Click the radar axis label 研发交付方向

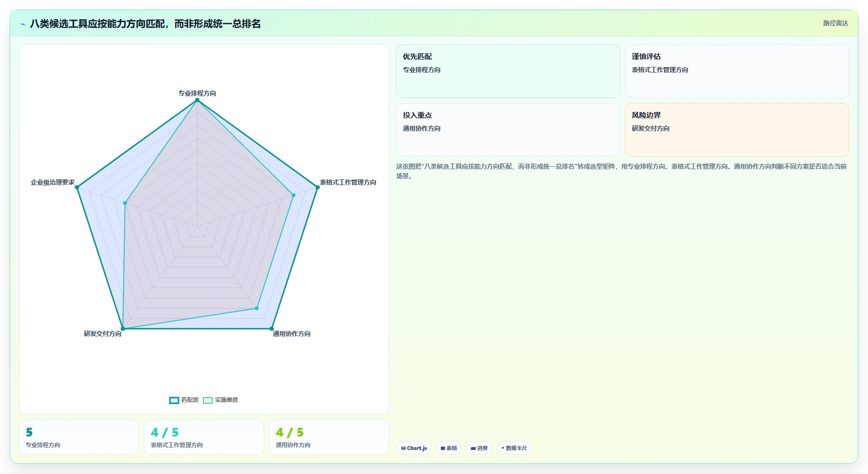pos(102,334)
